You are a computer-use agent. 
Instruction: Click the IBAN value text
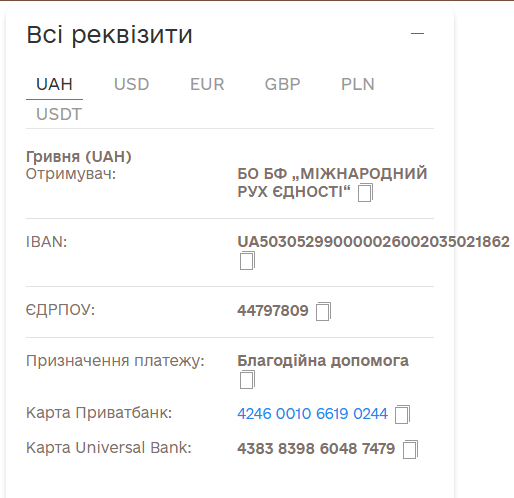click(373, 242)
